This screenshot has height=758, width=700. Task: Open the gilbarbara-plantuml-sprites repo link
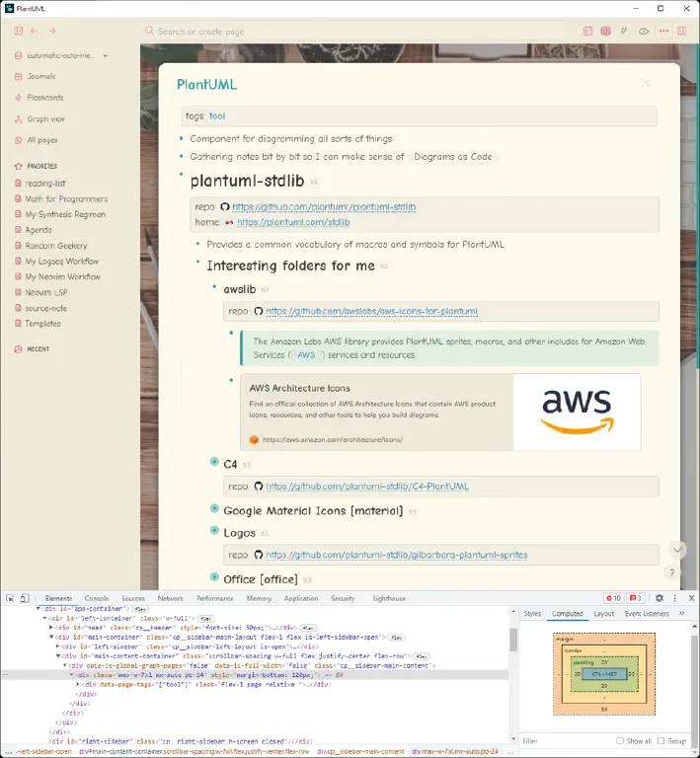coord(397,555)
